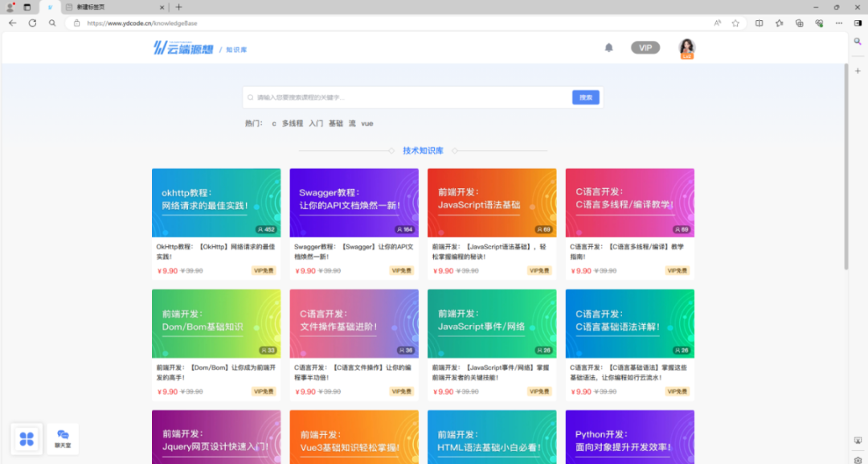The image size is (868, 464).
Task: Click the 云端源想 site logo
Action: [x=183, y=48]
